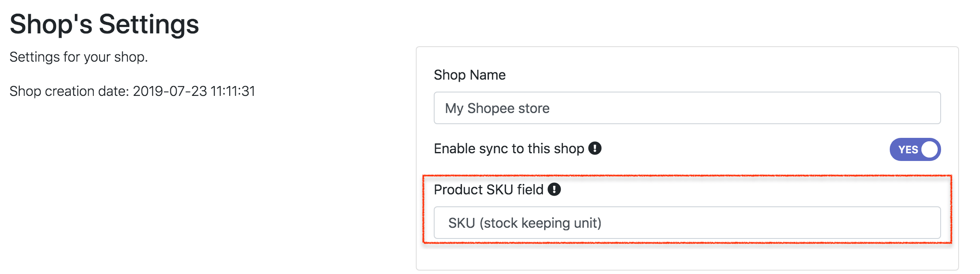Click the My Shopee store text in the field
The height and width of the screenshot is (274, 980).
(497, 108)
